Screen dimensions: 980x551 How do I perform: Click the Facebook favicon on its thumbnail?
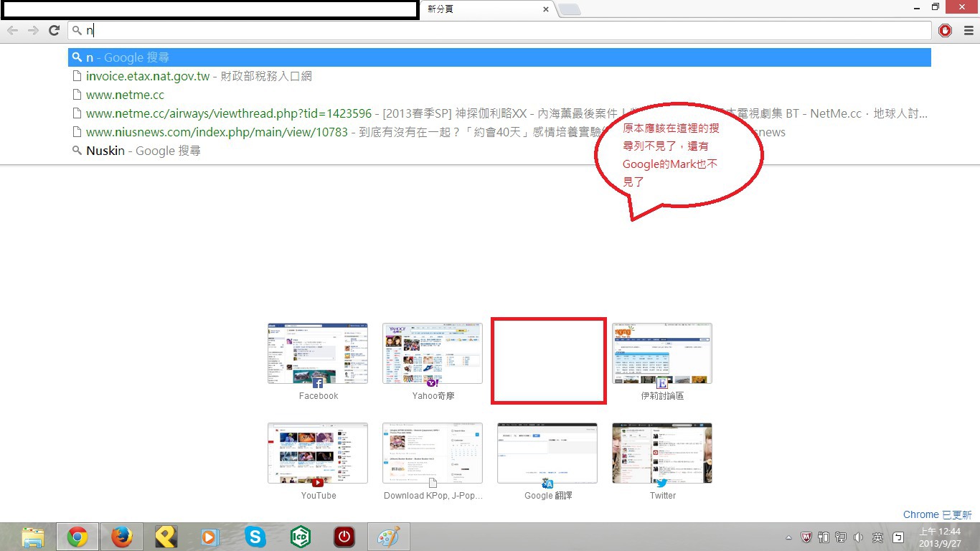[318, 384]
